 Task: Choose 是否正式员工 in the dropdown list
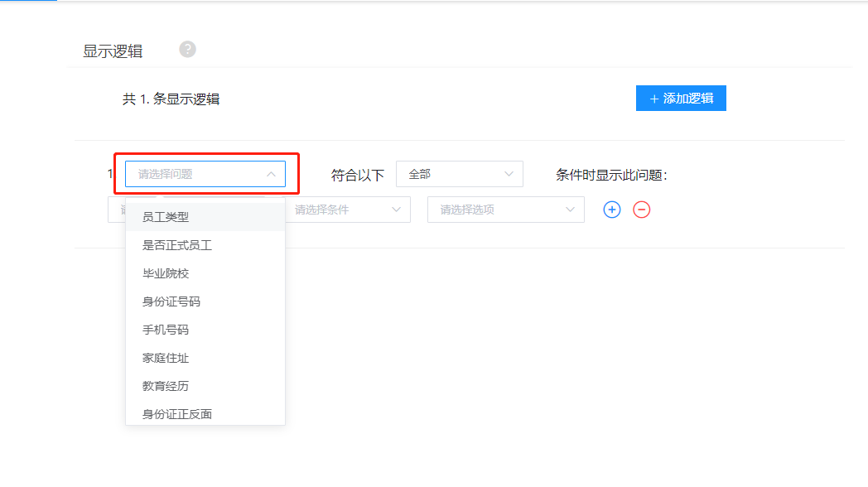coord(177,245)
